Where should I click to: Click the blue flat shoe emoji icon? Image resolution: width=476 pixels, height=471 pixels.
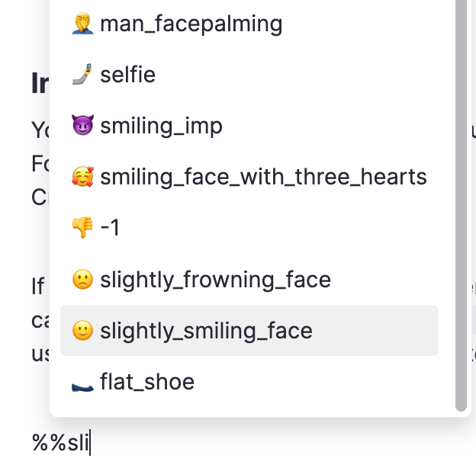[x=82, y=383]
